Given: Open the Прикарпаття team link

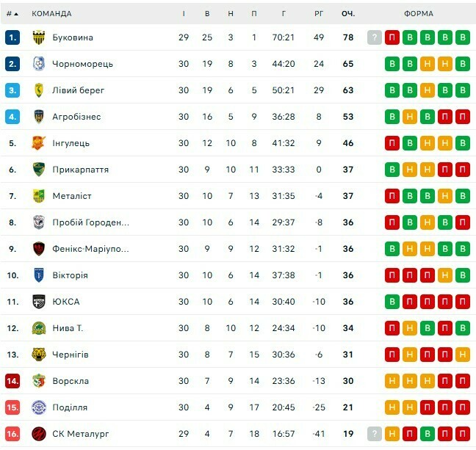Looking at the screenshot, I should [x=81, y=170].
